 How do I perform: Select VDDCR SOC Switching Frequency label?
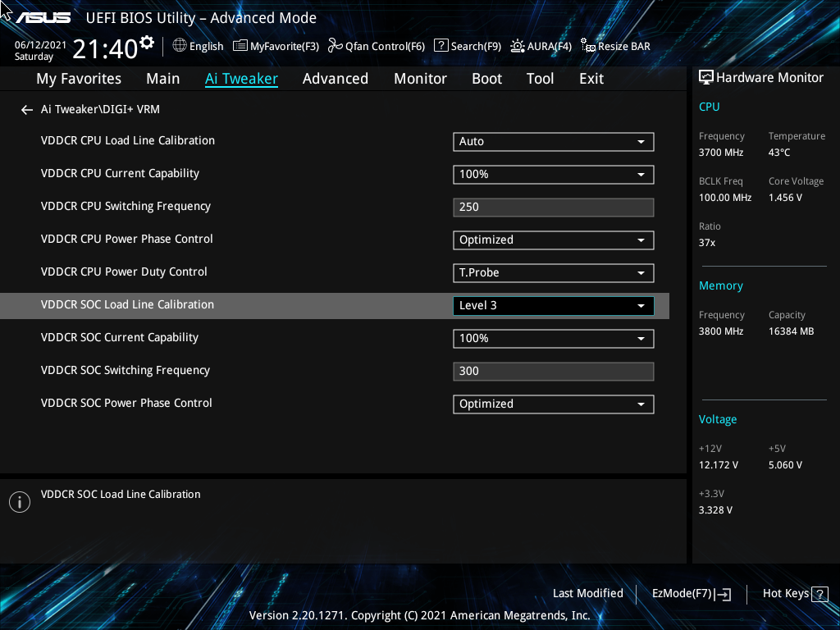[126, 370]
